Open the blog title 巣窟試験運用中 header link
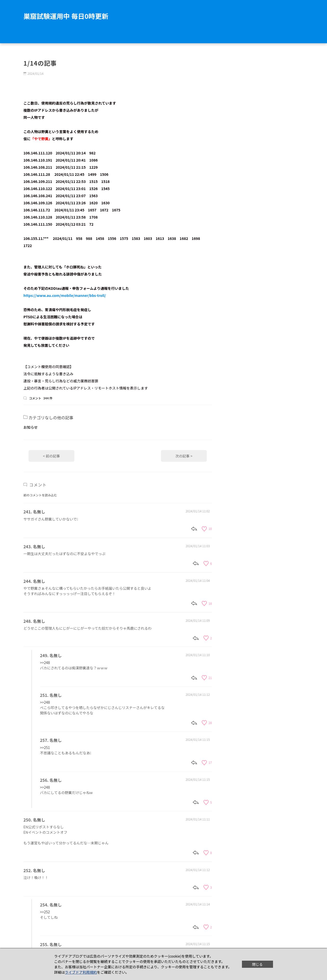This screenshot has width=327, height=980. click(66, 16)
